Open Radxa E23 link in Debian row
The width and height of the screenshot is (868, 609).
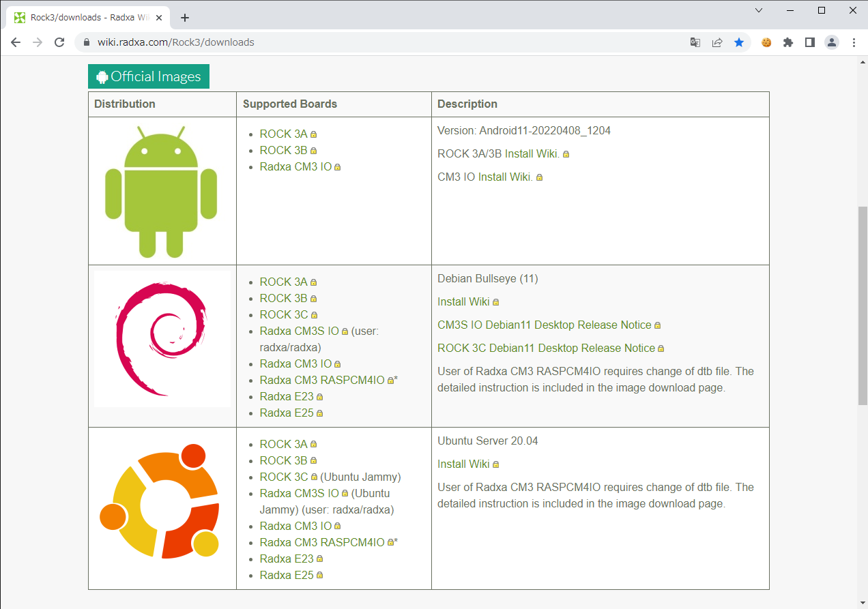[287, 396]
